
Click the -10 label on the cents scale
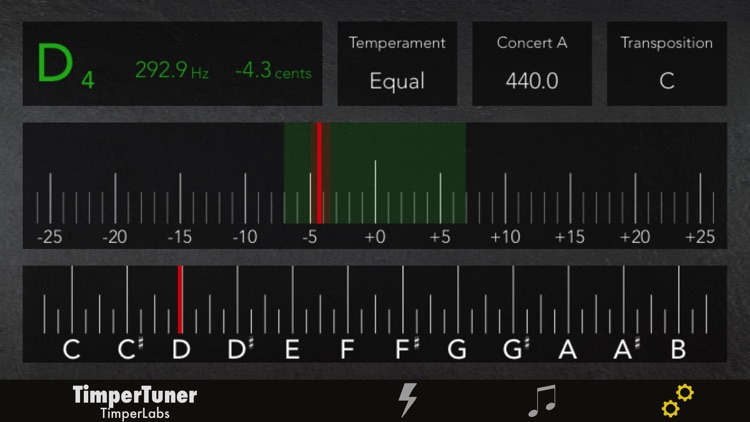(x=244, y=237)
